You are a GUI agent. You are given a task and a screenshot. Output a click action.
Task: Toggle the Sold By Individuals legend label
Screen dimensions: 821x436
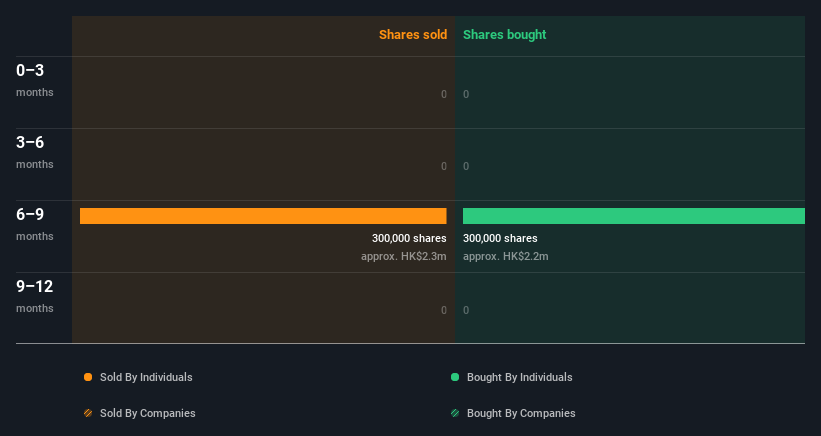pyautogui.click(x=146, y=377)
